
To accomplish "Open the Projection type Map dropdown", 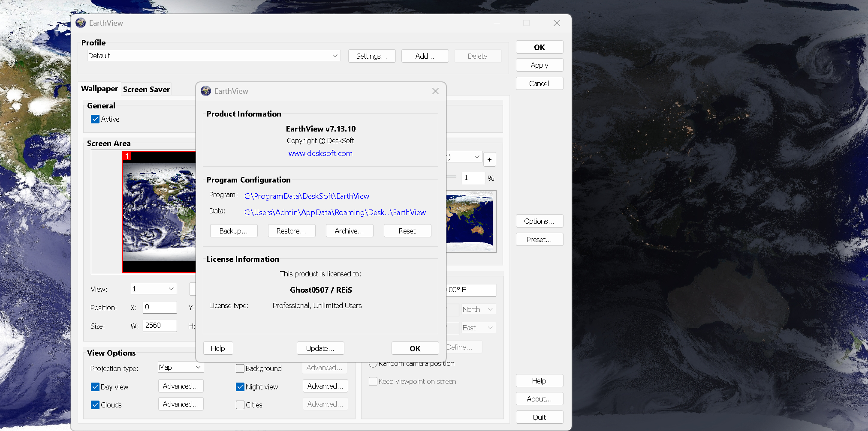I will pos(198,367).
